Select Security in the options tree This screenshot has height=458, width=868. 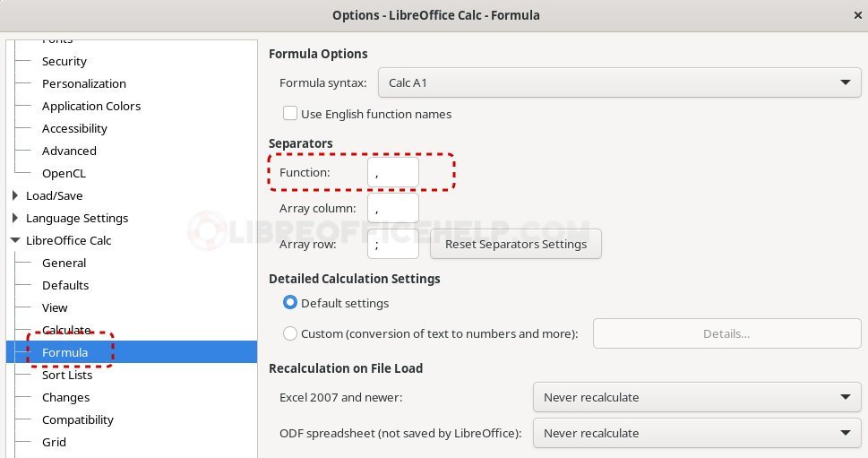tap(64, 62)
